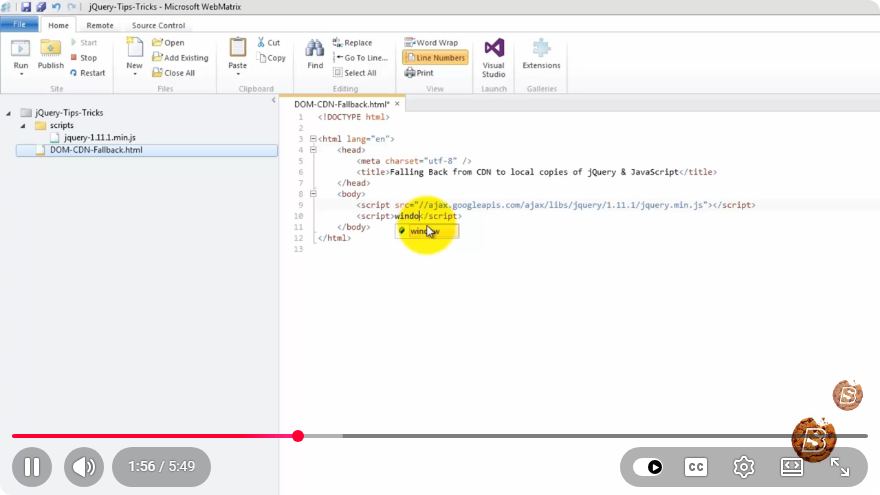This screenshot has height=495, width=880.
Task: Pick the window autocomplete suggestion
Action: (427, 231)
